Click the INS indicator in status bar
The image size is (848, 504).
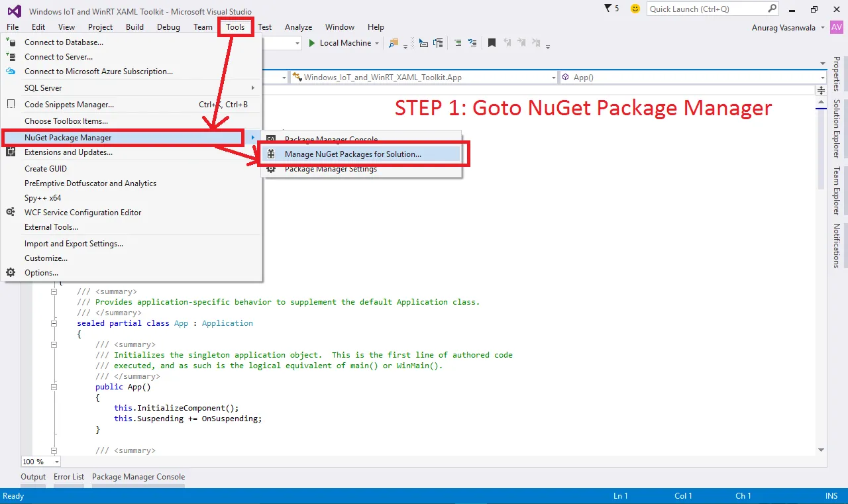(x=831, y=496)
